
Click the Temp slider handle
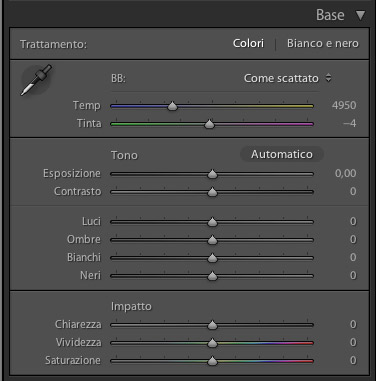click(x=172, y=106)
